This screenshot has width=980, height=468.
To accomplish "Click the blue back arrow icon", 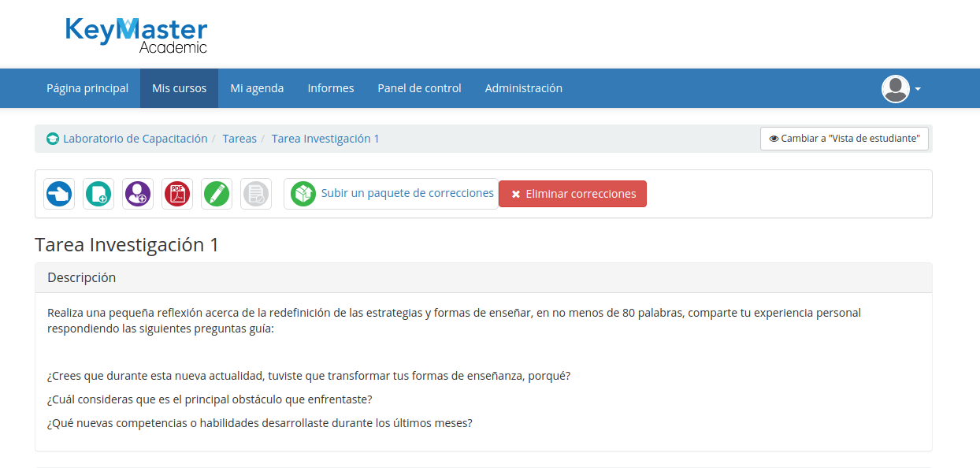I will tap(59, 194).
